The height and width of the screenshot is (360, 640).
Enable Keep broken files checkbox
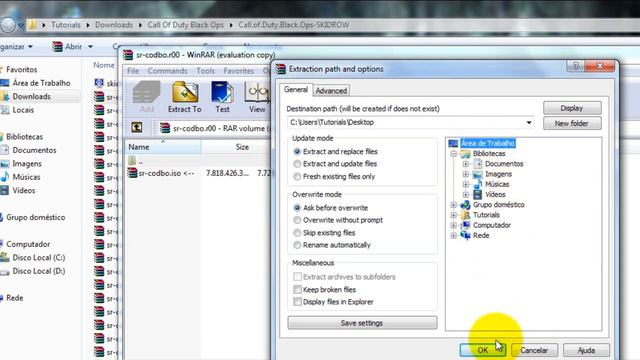pyautogui.click(x=298, y=289)
